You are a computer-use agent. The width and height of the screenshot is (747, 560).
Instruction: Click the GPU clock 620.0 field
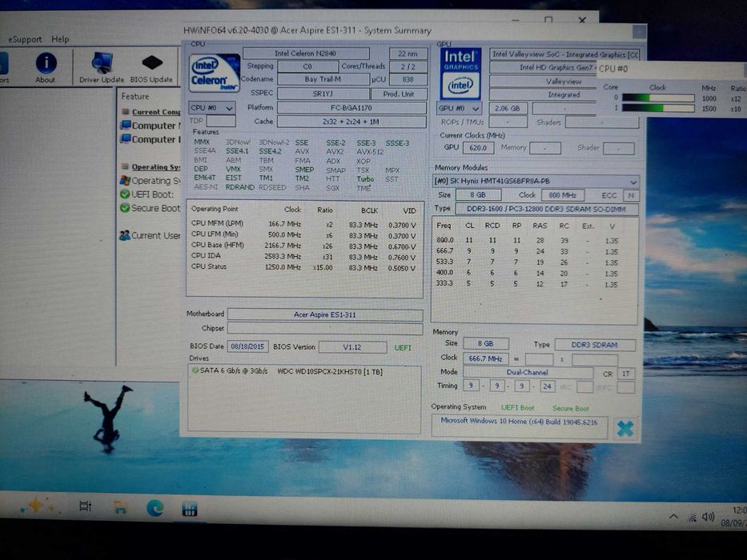coord(478,148)
